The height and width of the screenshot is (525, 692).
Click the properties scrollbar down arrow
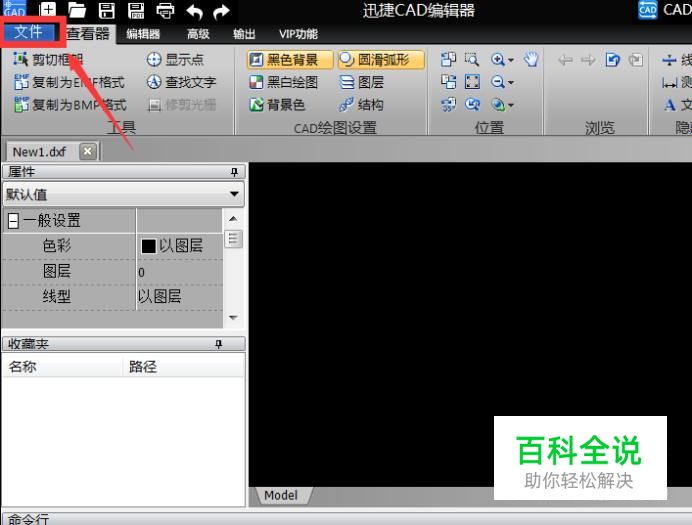(x=233, y=317)
